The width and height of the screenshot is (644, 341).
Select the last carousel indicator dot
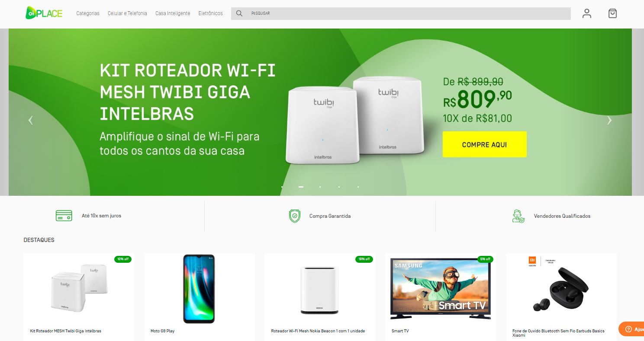358,187
